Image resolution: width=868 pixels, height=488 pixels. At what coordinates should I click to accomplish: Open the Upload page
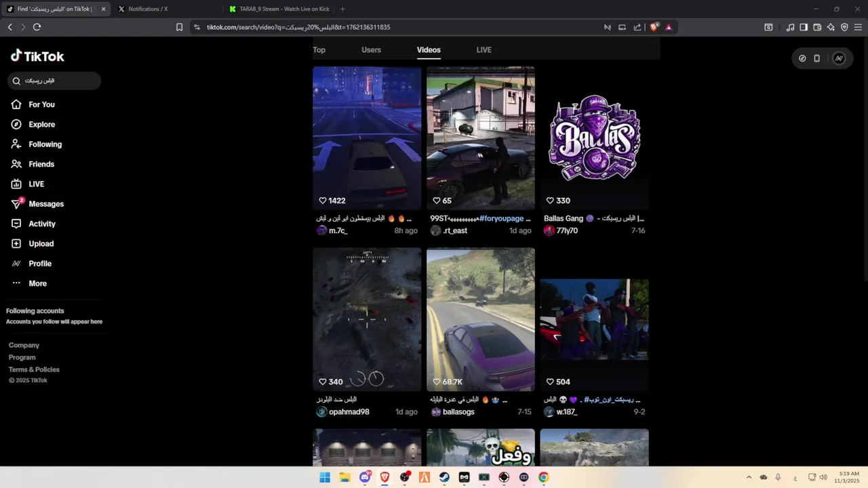(x=32, y=243)
